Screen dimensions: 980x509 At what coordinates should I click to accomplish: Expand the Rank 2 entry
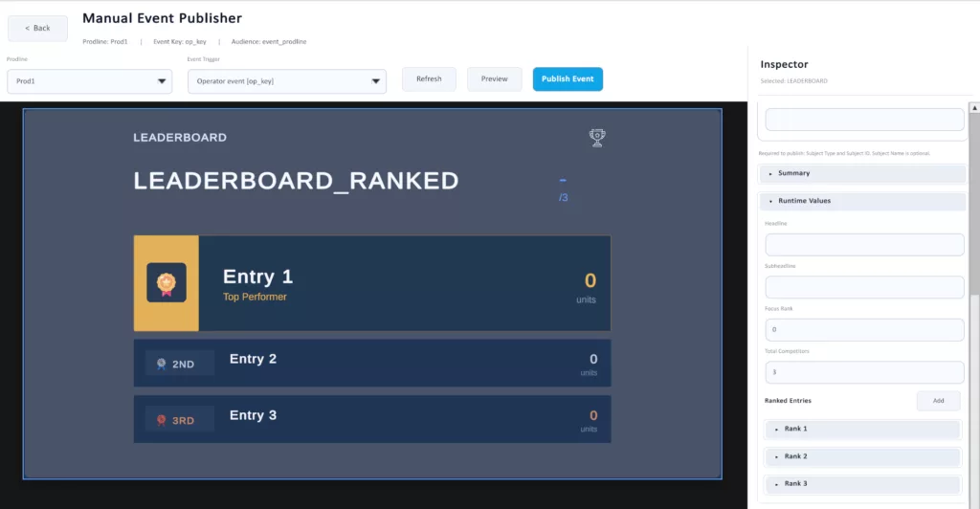pyautogui.click(x=862, y=456)
